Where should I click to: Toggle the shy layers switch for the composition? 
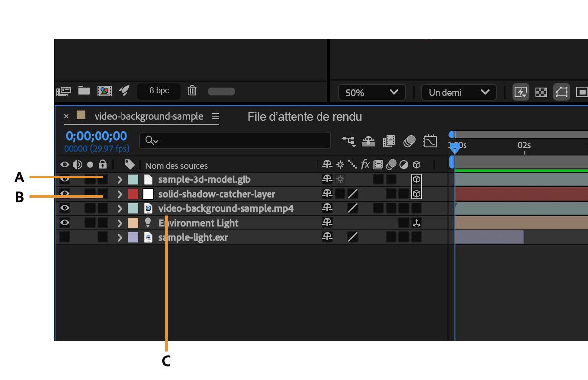point(368,141)
